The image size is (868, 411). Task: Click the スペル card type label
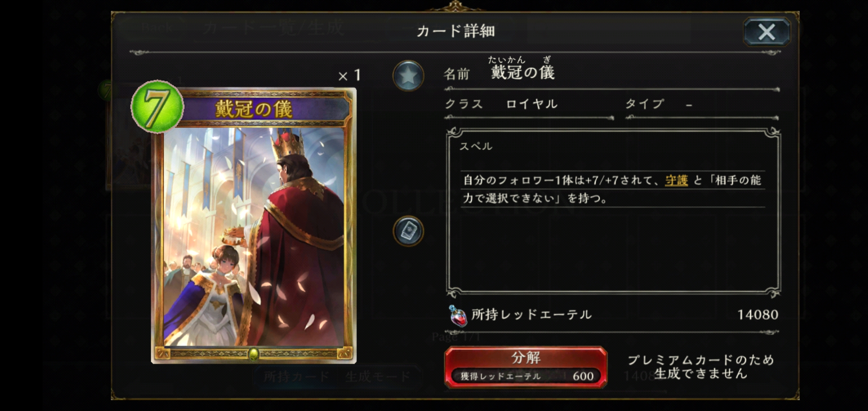pos(476,146)
